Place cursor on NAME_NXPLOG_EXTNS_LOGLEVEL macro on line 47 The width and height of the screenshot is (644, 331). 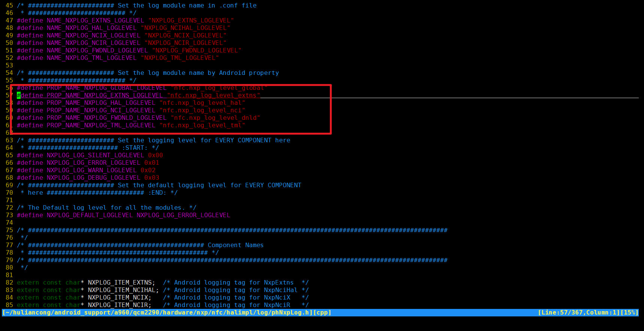pos(95,21)
